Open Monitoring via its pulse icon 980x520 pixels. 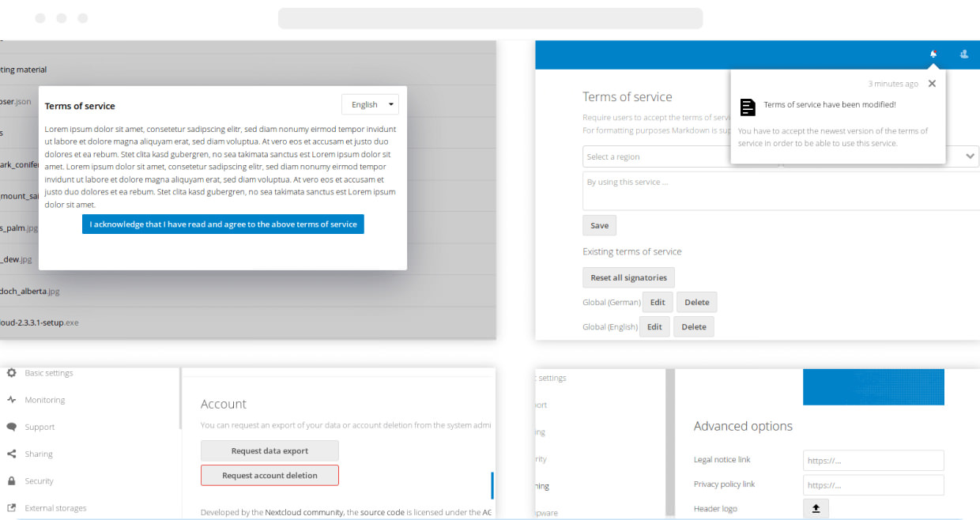(12, 400)
